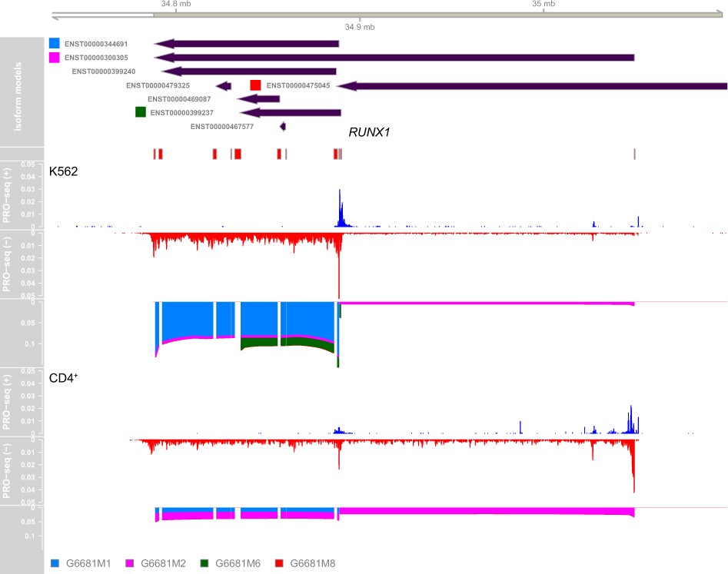Click the 34.9 mb axis label
728x574 pixels.
(x=360, y=27)
